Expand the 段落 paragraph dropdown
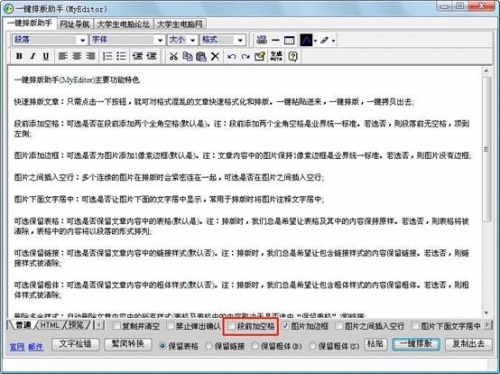This screenshot has width=500, height=374. [x=50, y=40]
